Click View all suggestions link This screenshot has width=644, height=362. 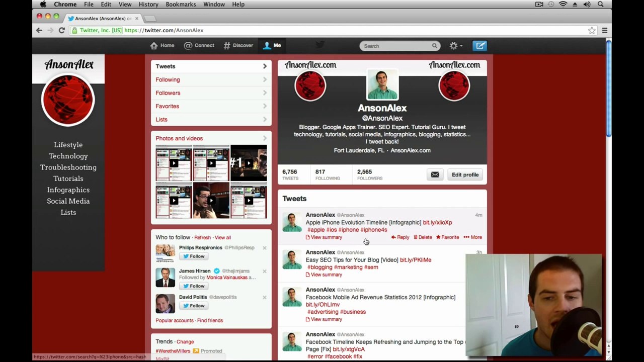point(222,238)
